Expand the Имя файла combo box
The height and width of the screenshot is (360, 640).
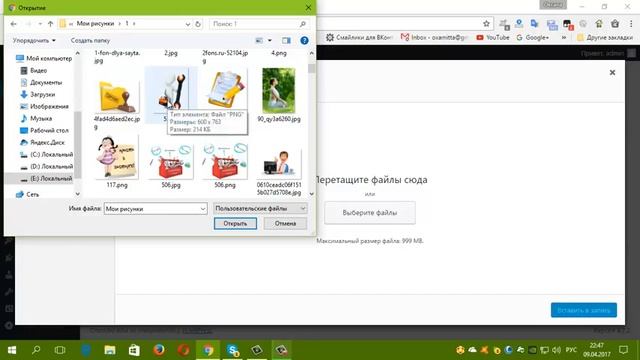click(x=202, y=209)
